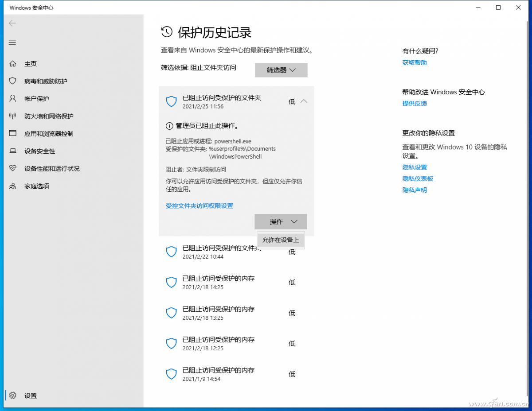Open the 隐私设置 link
Image resolution: width=532 pixels, height=411 pixels.
pos(415,167)
